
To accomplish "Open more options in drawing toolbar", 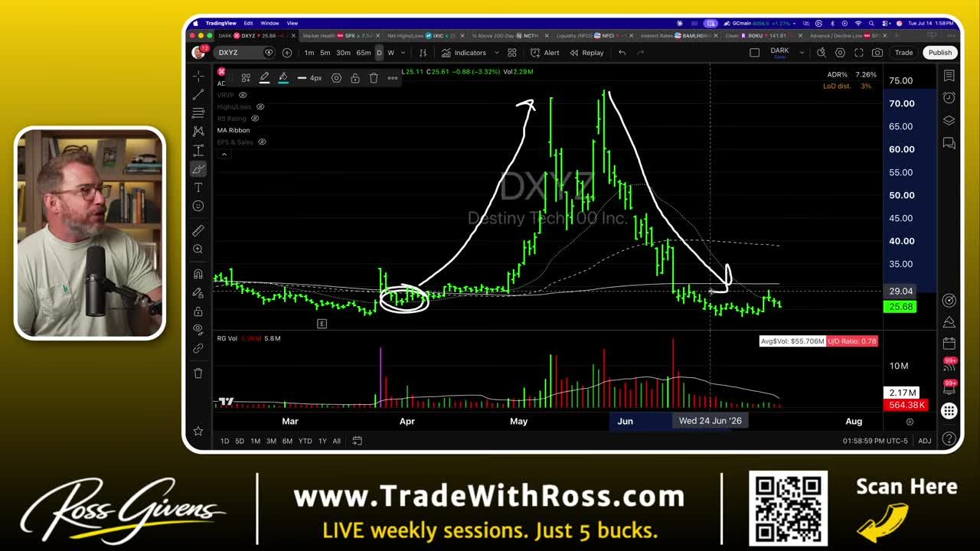I will click(x=393, y=78).
